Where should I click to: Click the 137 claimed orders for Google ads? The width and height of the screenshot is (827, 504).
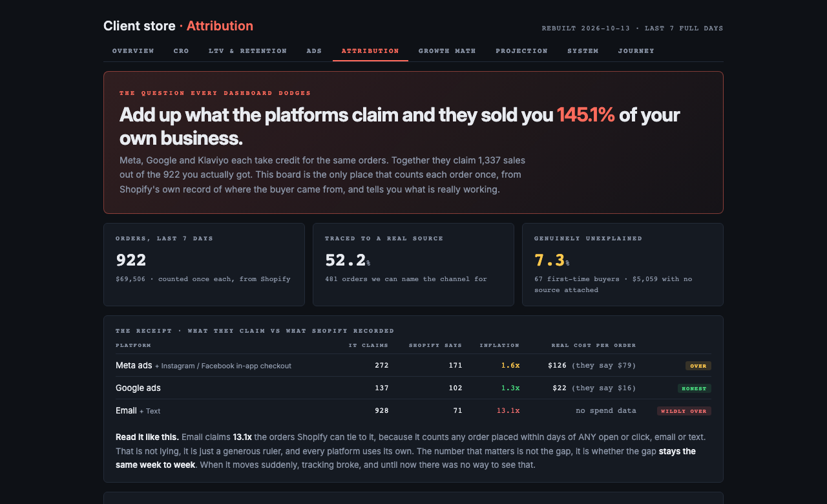click(382, 388)
